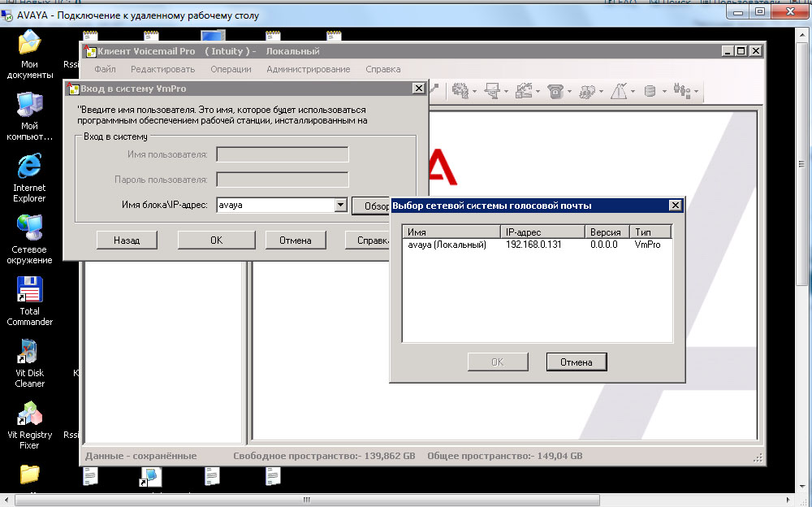This screenshot has height=507, width=812.
Task: Click Данные - сохранённые status text
Action: point(140,456)
